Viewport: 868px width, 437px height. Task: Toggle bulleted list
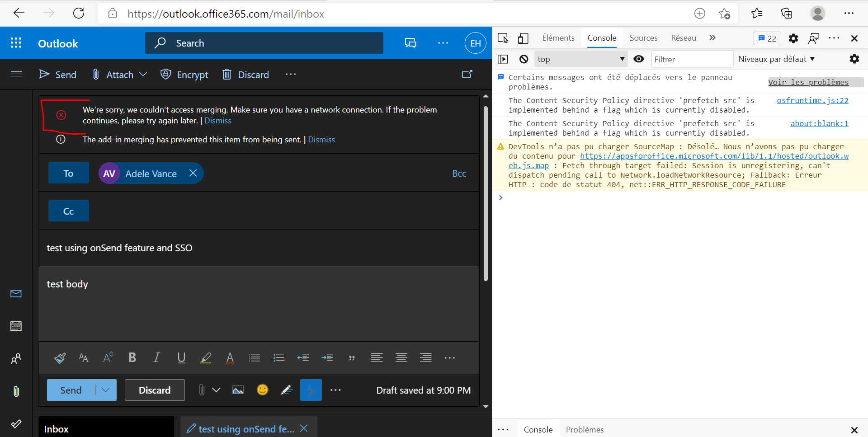point(255,358)
